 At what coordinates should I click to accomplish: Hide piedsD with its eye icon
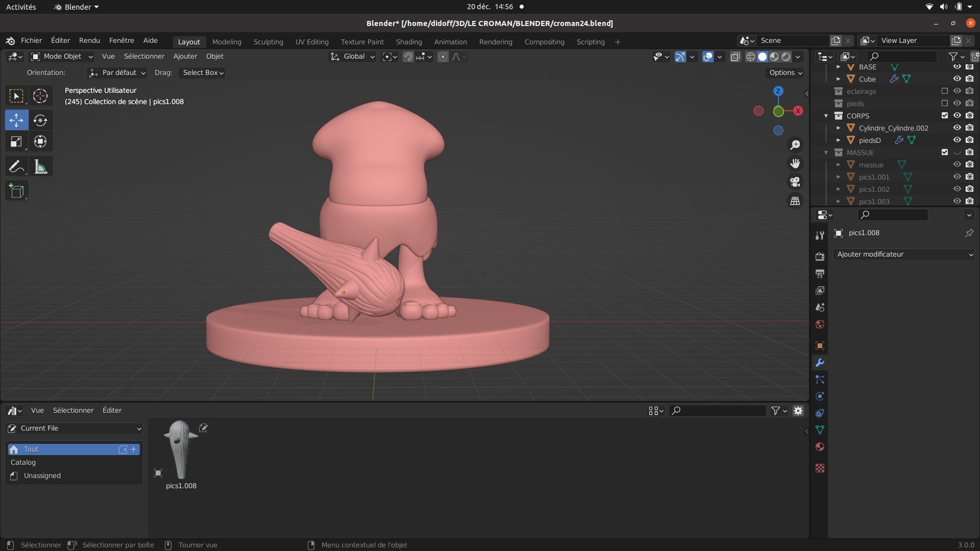point(957,140)
